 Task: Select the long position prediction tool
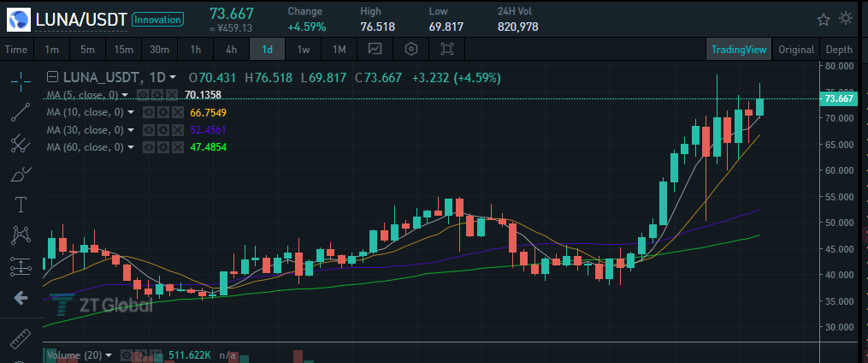point(21,267)
